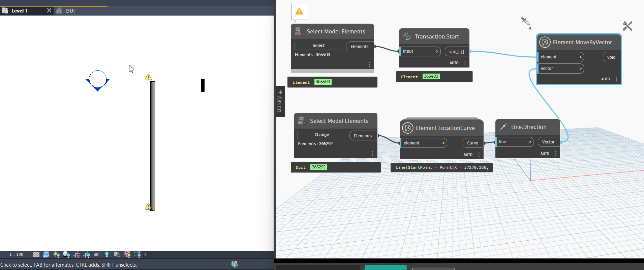The height and width of the screenshot is (270, 644).
Task: Click Line.Direction node icon
Action: pyautogui.click(x=503, y=127)
